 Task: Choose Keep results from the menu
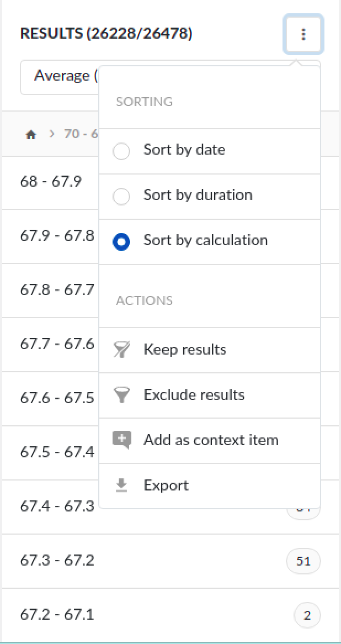coord(185,349)
